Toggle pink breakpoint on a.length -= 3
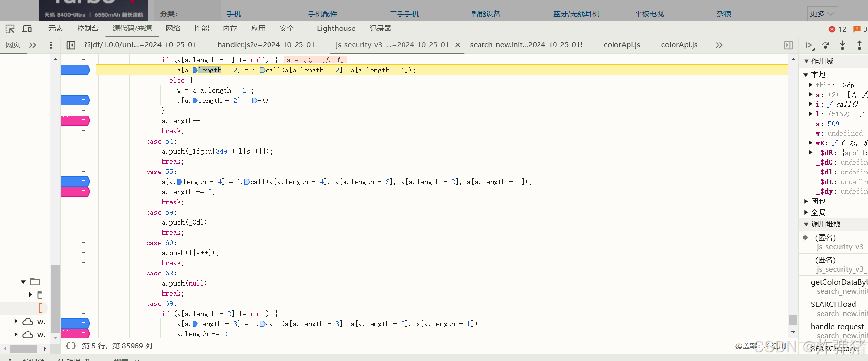The width and height of the screenshot is (868, 361). coord(75,192)
